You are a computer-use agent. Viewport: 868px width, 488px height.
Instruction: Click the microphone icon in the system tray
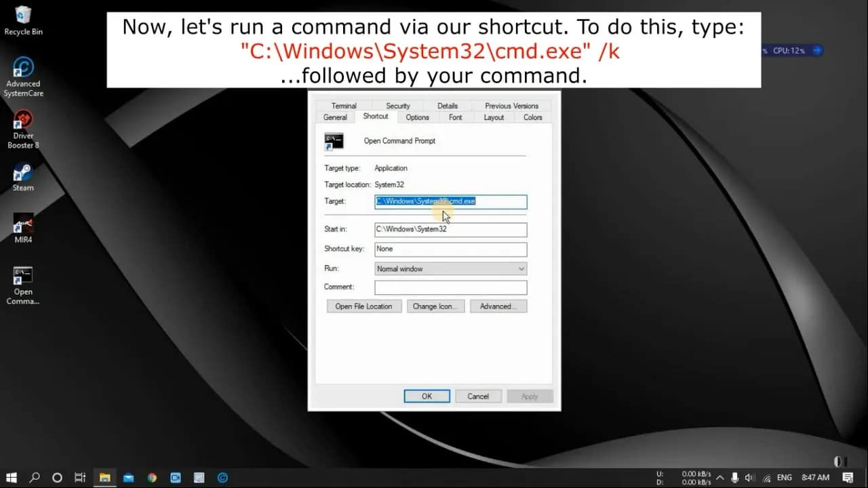pyautogui.click(x=734, y=478)
